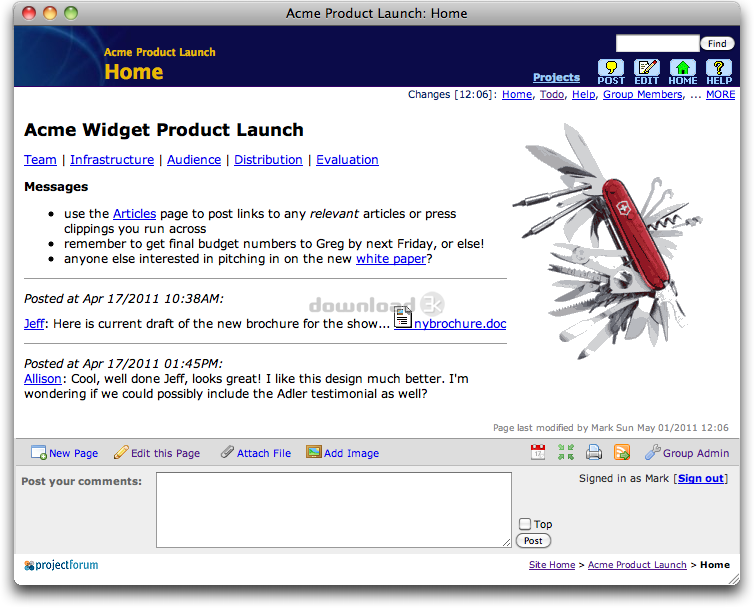
Task: Click the Post comment button
Action: (533, 541)
